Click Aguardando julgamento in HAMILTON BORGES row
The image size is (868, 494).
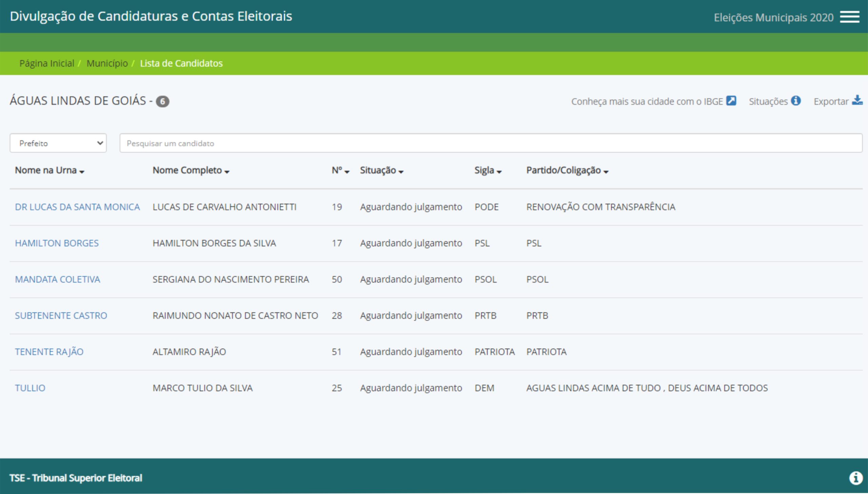click(x=411, y=243)
